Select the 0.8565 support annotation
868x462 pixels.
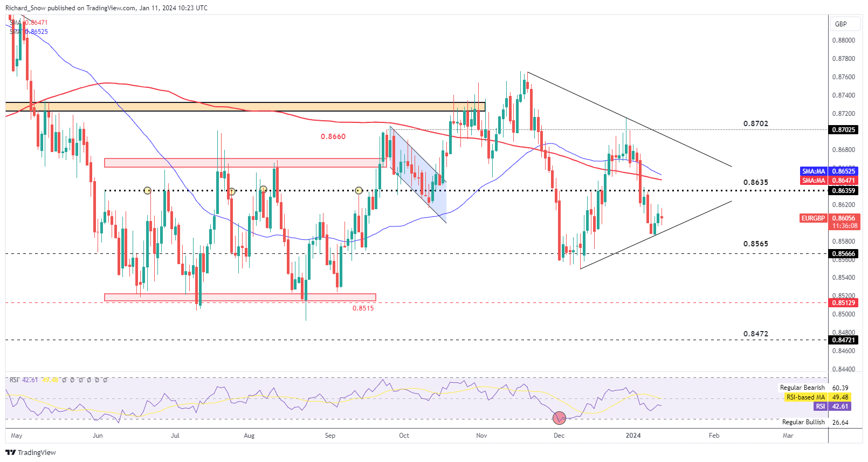pyautogui.click(x=756, y=244)
